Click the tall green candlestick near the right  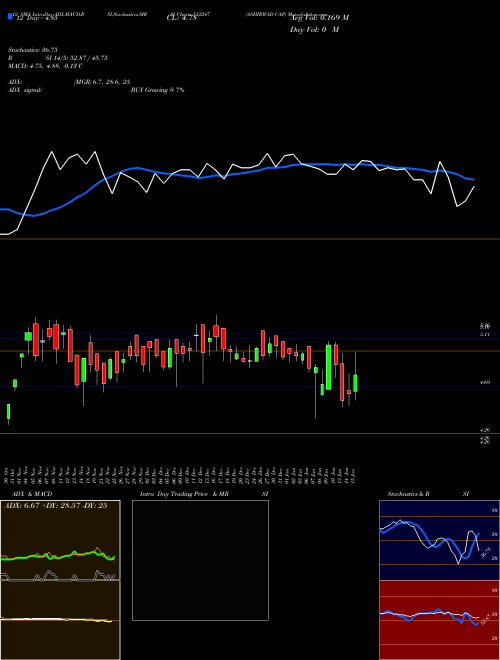(x=329, y=367)
